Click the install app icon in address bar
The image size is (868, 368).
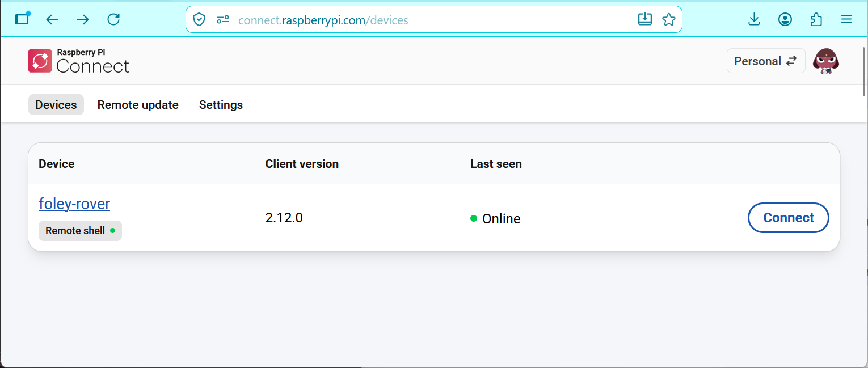click(645, 20)
